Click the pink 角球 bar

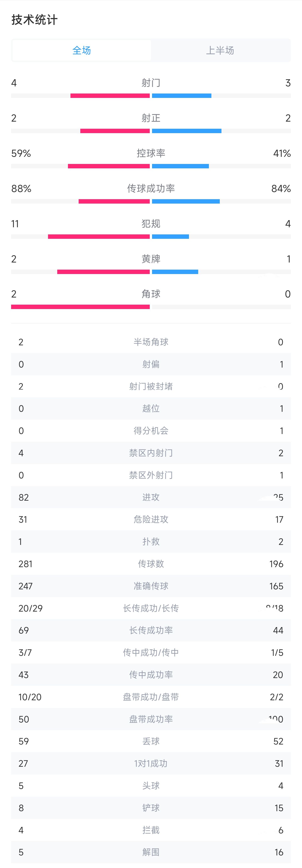80,307
